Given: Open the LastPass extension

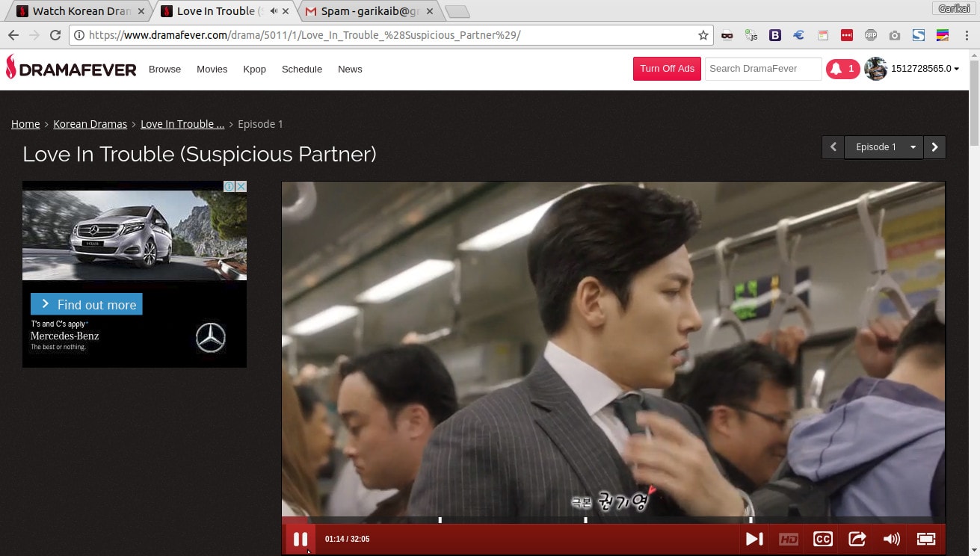Looking at the screenshot, I should coord(846,35).
